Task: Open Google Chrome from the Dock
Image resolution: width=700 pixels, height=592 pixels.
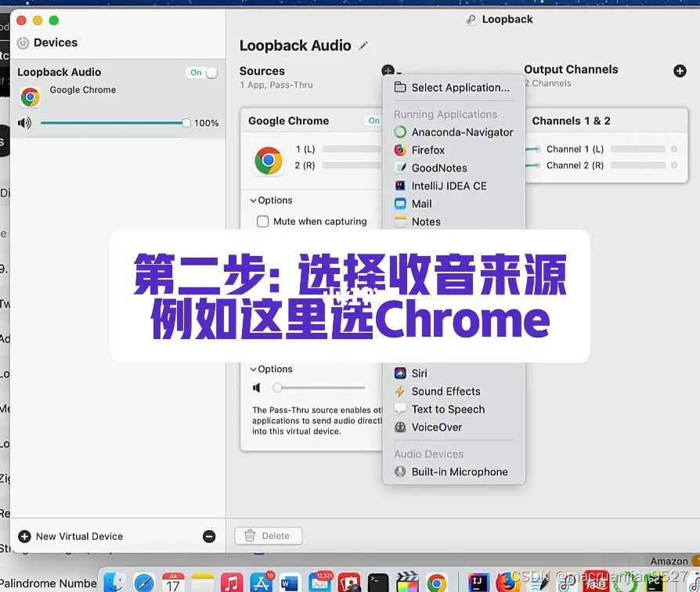Action: coord(437,582)
